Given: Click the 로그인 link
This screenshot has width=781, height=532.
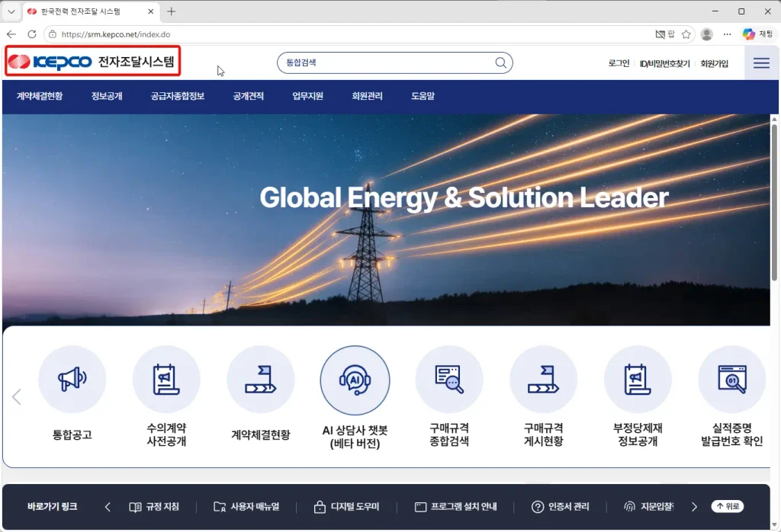Looking at the screenshot, I should [619, 63].
